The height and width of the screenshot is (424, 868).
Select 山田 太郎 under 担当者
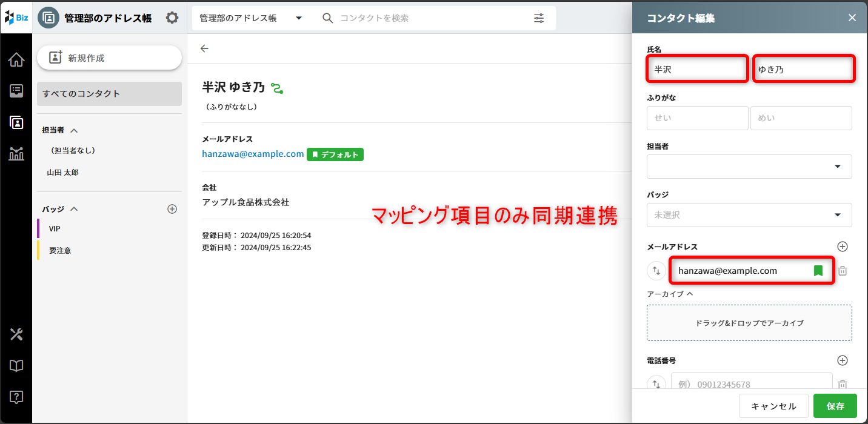[x=63, y=173]
